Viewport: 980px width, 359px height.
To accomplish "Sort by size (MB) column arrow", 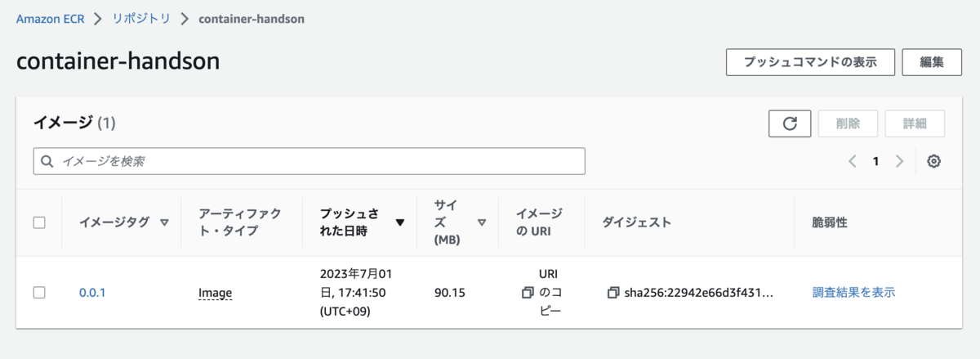I will click(481, 222).
